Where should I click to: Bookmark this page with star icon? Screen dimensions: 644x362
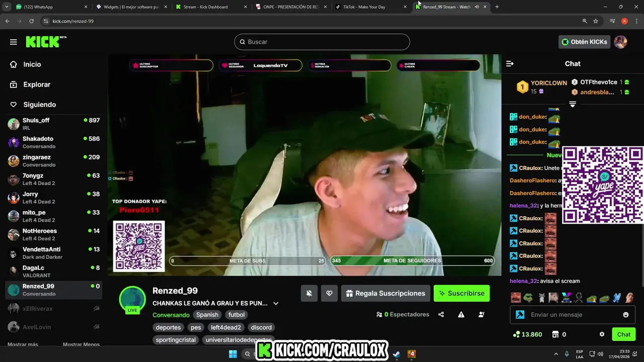(596, 21)
